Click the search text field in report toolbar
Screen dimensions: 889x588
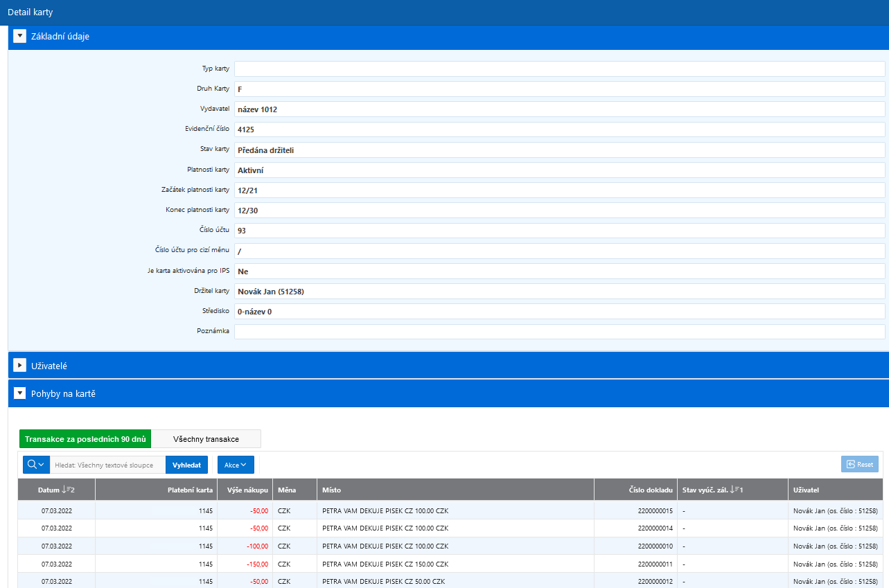(x=107, y=465)
